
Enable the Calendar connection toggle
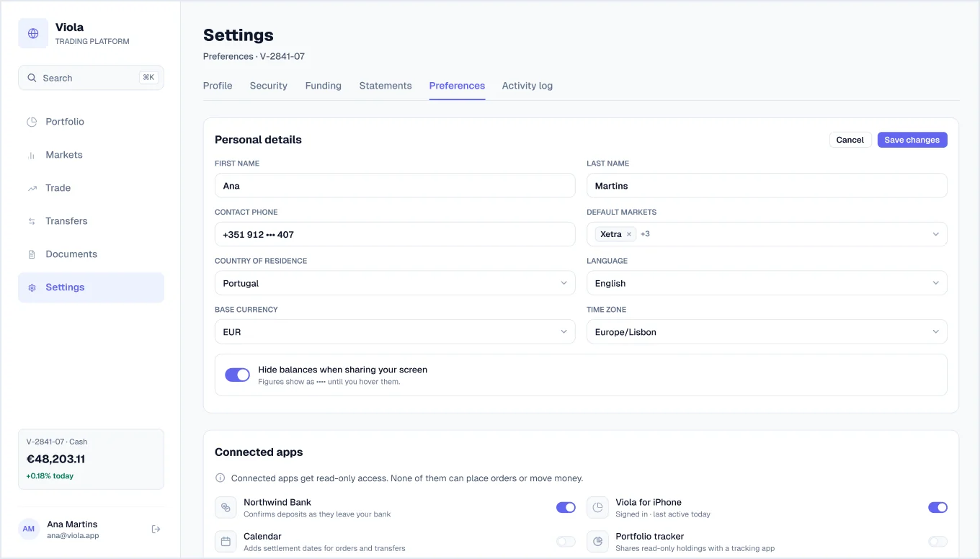[x=566, y=541]
